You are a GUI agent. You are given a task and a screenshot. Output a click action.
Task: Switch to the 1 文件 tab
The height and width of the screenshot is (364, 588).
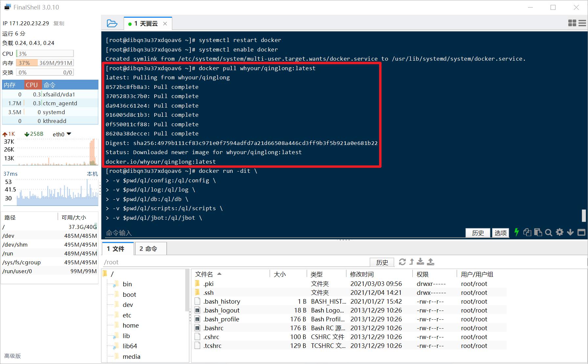coord(118,249)
